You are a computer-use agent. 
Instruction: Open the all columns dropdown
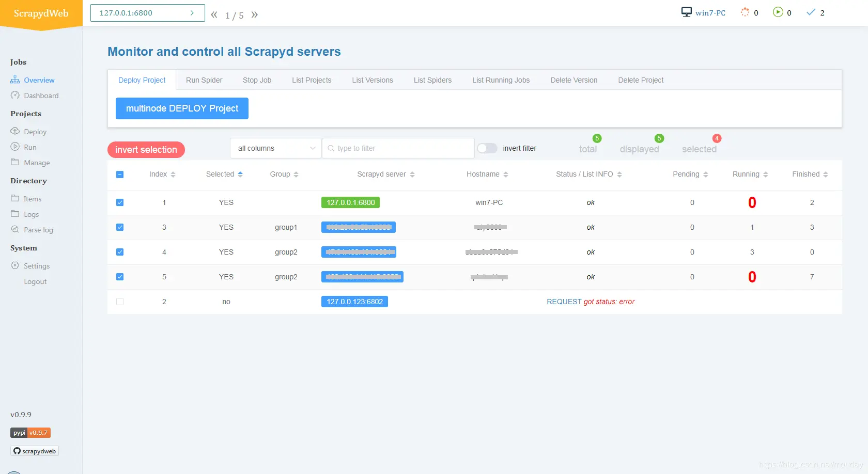276,148
